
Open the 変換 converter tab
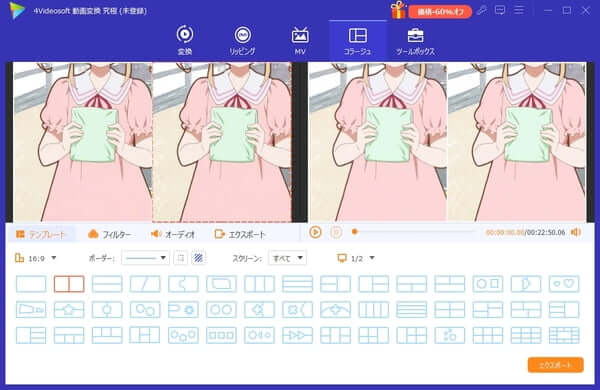tap(185, 41)
